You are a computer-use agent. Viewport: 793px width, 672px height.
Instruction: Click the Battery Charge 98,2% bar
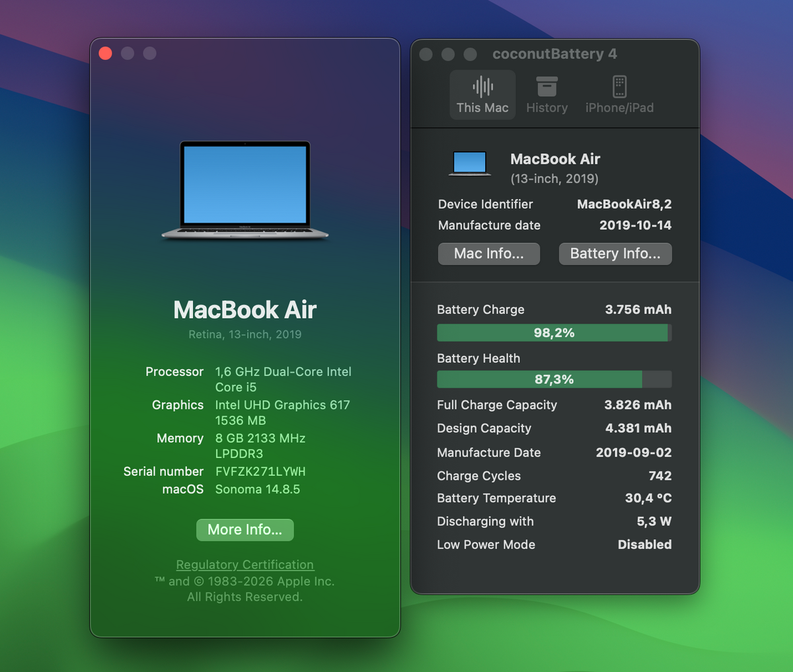pyautogui.click(x=554, y=333)
